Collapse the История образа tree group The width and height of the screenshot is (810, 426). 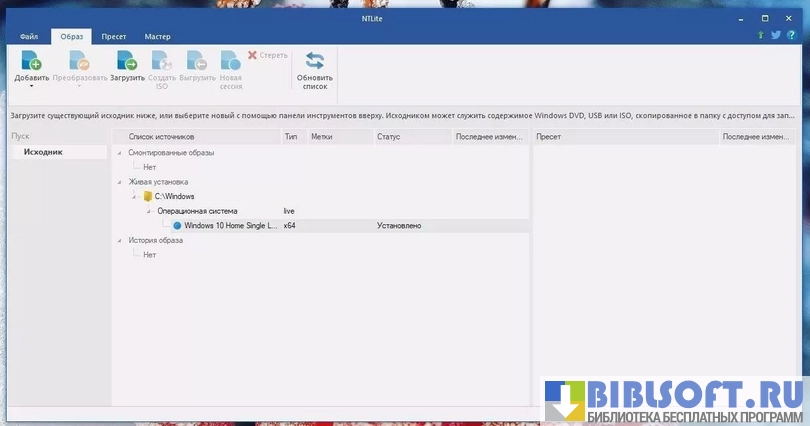point(120,240)
